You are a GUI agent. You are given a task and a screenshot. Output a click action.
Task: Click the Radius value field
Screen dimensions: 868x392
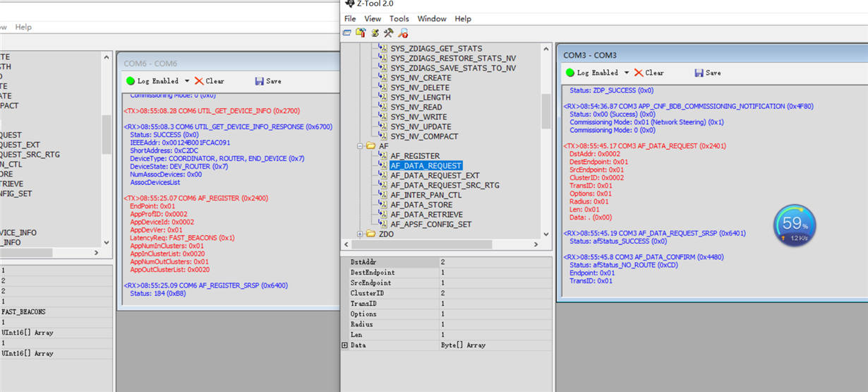pos(495,324)
